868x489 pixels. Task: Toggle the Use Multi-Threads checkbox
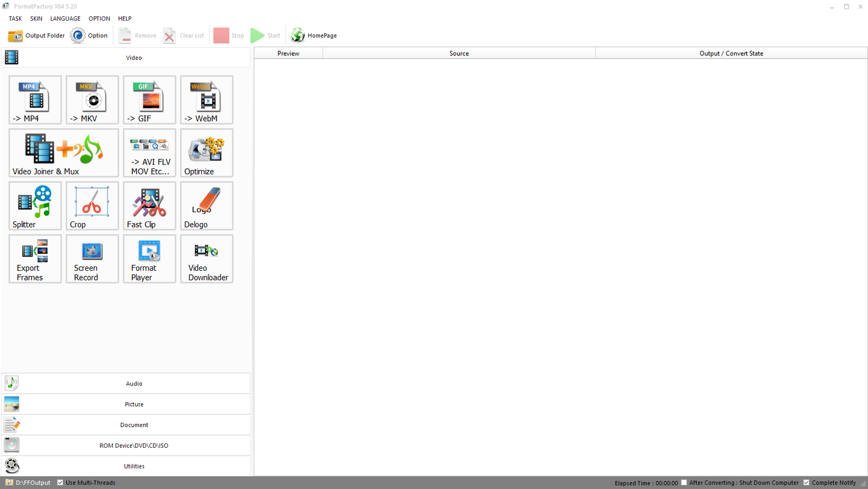(60, 482)
